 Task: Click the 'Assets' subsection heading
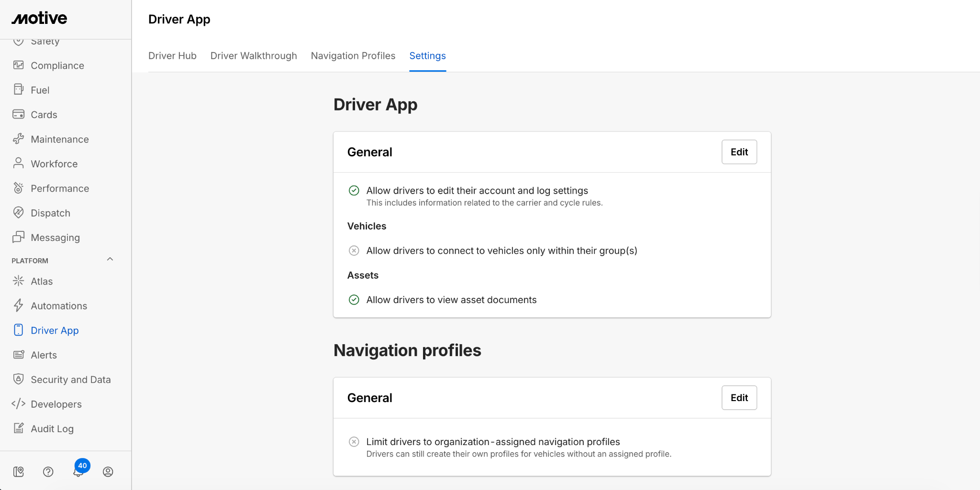pos(363,275)
